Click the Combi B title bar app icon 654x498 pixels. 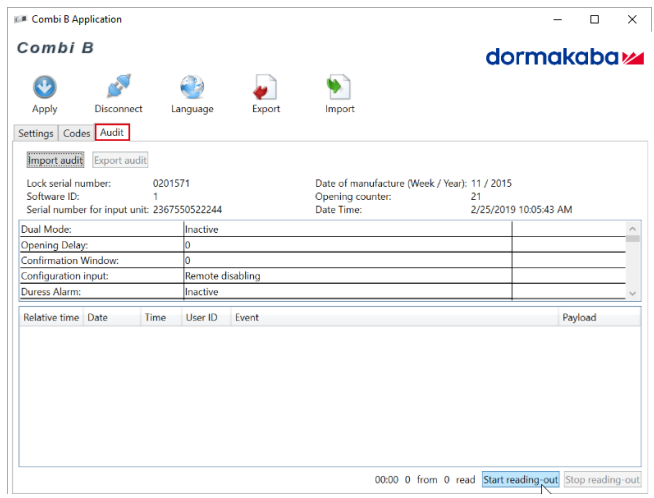pos(20,19)
